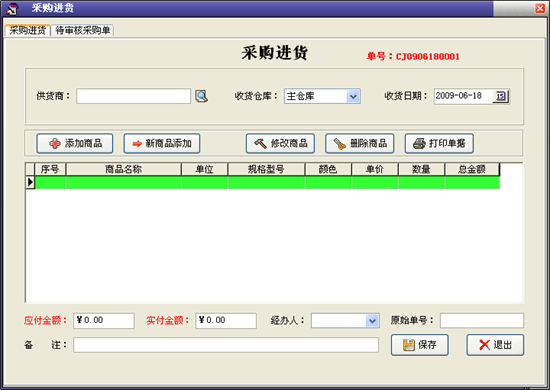Viewport: 550px width, 390px height.
Task: Exit using the 退出 button
Action: coord(495,345)
